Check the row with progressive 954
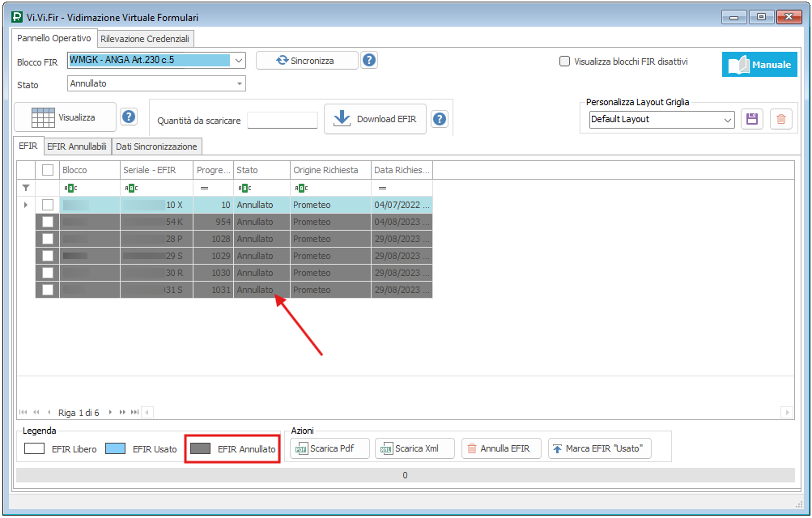The image size is (812, 518). (48, 222)
